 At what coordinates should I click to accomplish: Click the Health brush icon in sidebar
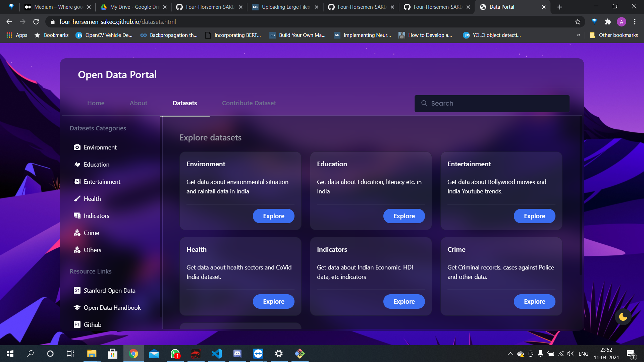[77, 199]
